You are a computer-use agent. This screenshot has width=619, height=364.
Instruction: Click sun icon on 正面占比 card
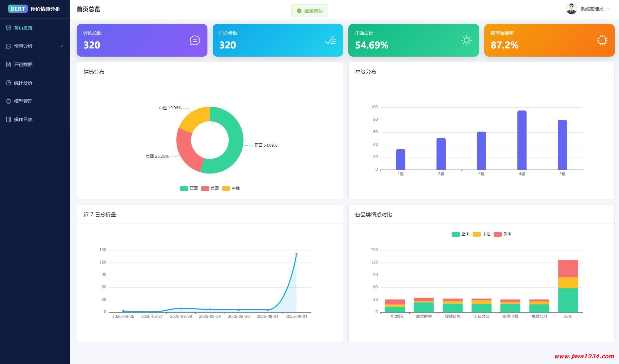466,40
